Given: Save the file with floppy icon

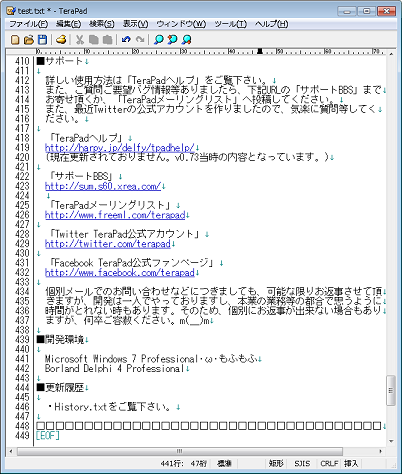Looking at the screenshot, I should [x=42, y=40].
